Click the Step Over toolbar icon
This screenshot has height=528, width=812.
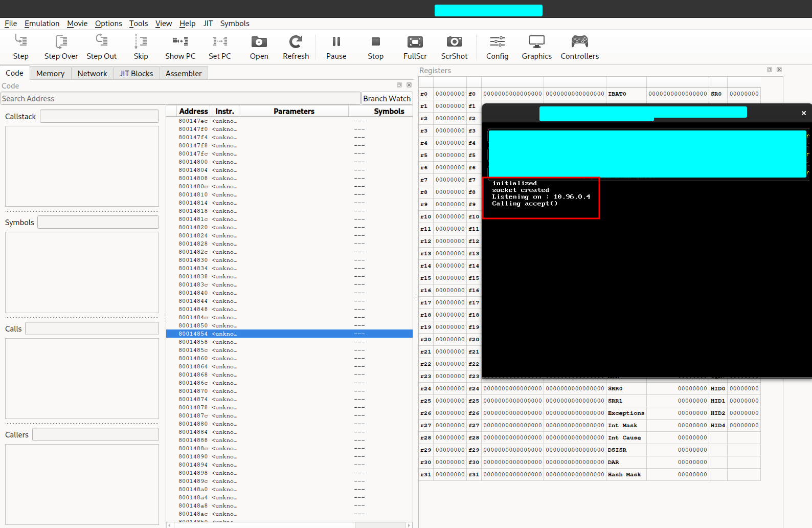61,47
